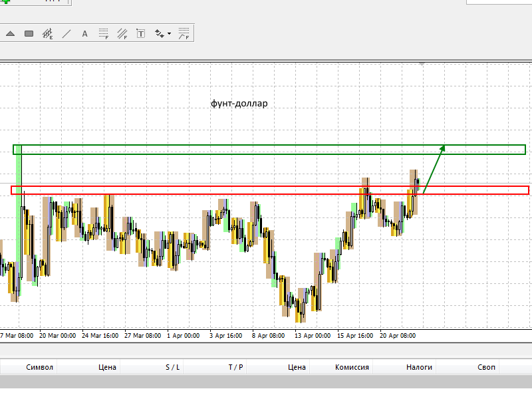
Task: Select the triangle shape drawing tool
Action: coord(11,33)
